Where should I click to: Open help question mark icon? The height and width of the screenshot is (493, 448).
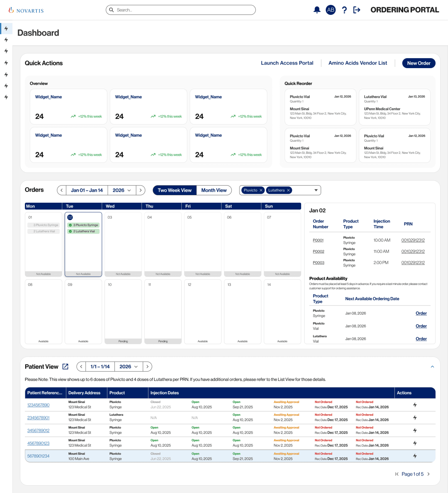pyautogui.click(x=344, y=10)
